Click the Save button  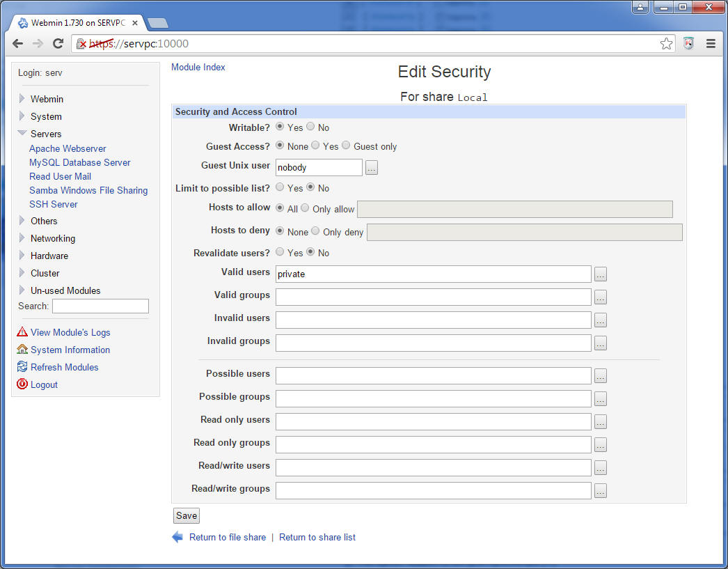click(187, 515)
